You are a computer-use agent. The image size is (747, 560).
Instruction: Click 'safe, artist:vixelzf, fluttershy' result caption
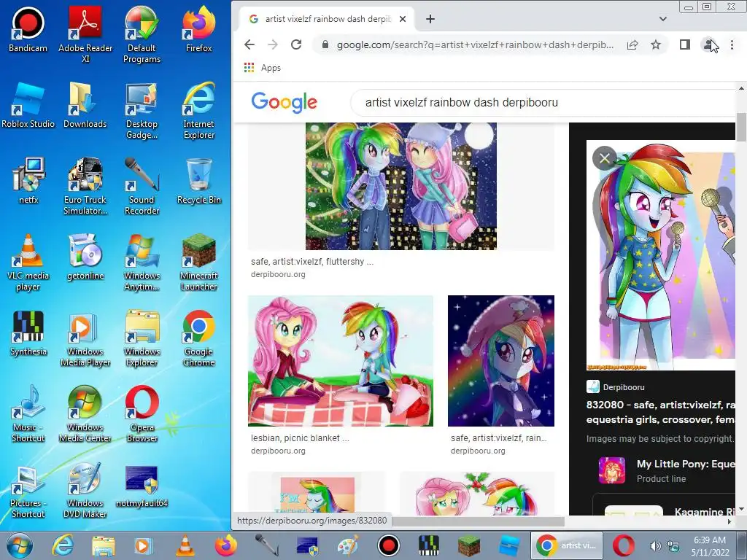pyautogui.click(x=312, y=262)
